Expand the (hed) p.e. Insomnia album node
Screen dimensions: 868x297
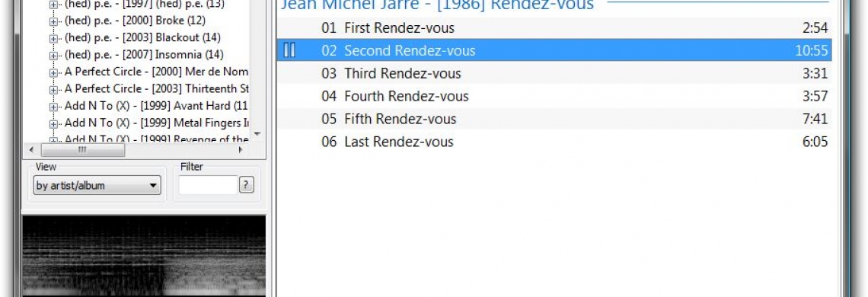click(54, 56)
